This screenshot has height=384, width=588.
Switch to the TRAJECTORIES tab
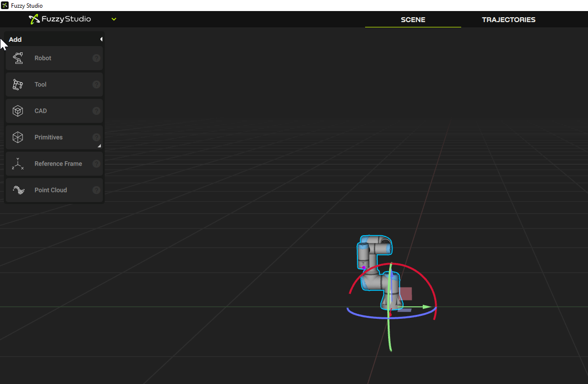(509, 20)
